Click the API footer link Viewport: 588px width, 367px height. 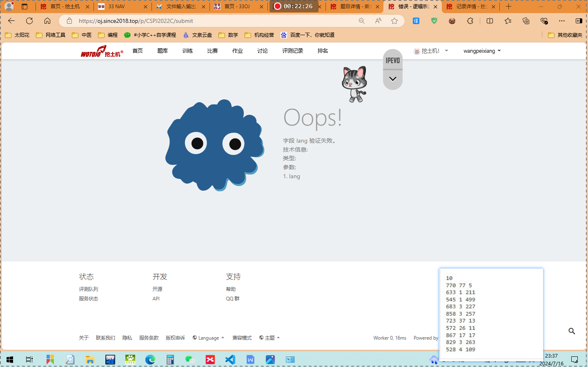[x=156, y=299]
